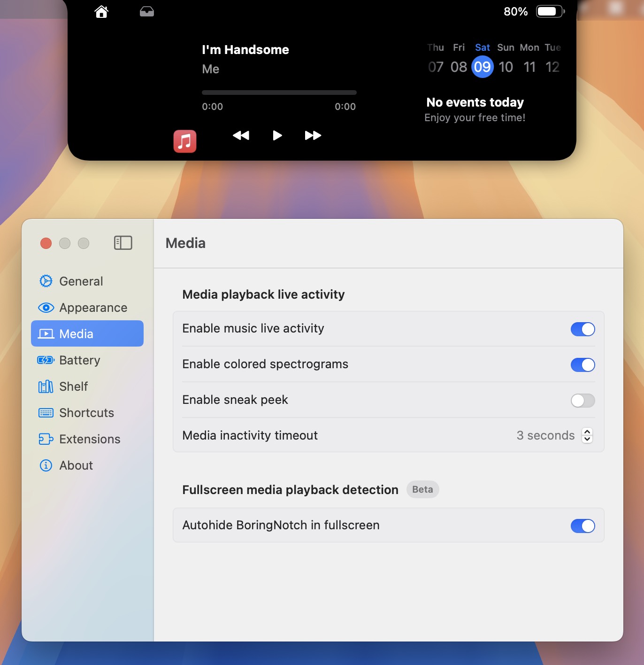This screenshot has width=644, height=665.
Task: Click the home icon in the notch
Action: click(x=101, y=11)
